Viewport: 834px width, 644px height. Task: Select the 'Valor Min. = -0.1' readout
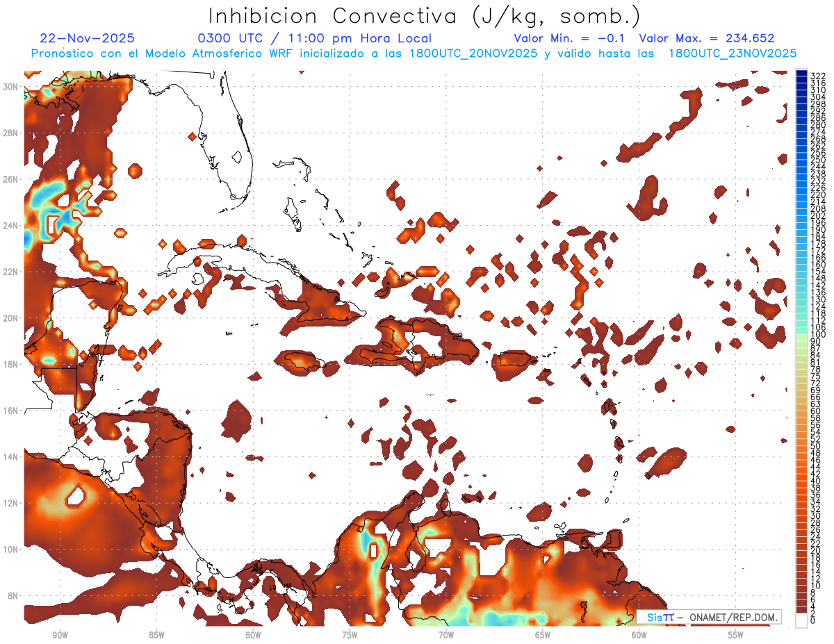point(569,39)
